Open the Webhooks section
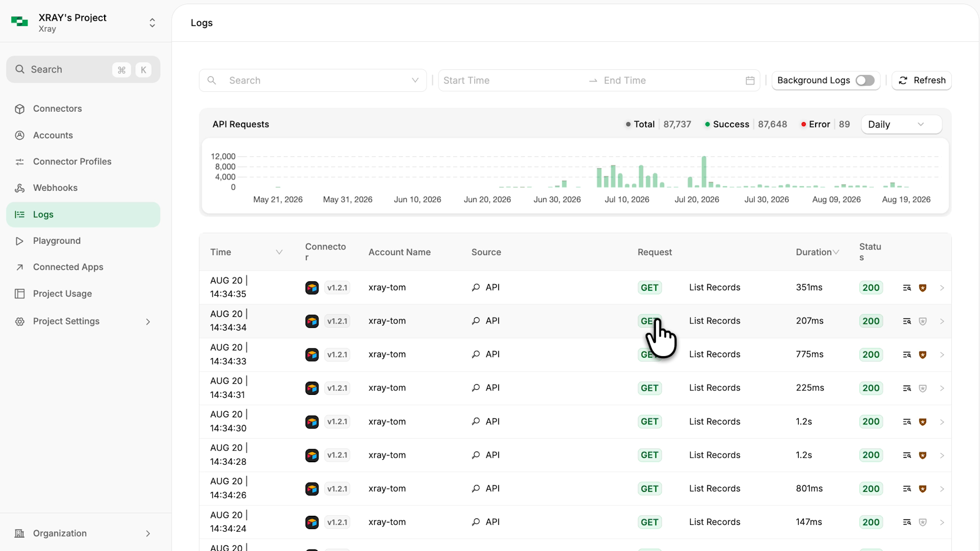Screen dimensions: 980x551 pos(83,188)
